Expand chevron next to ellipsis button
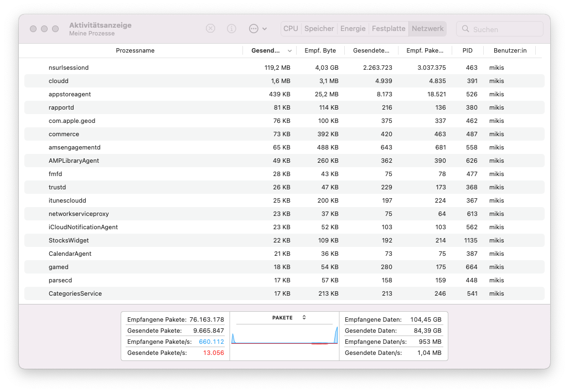Image resolution: width=569 pixels, height=392 pixels. pos(265,29)
